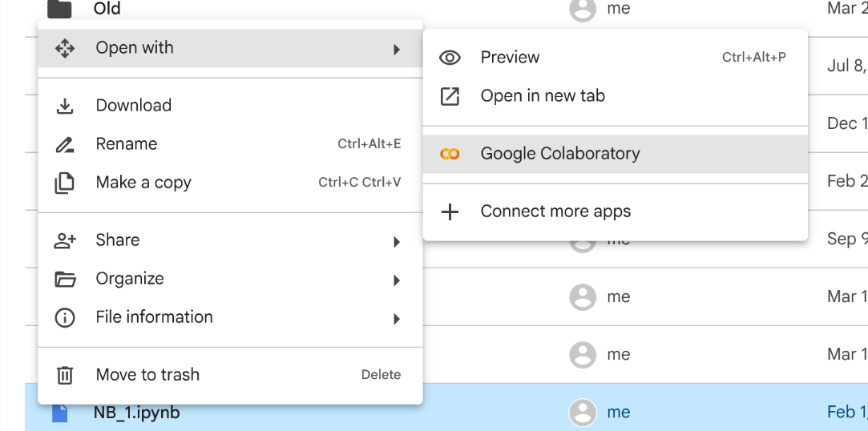This screenshot has height=431, width=868.
Task: Select Connect more apps option
Action: pos(555,211)
